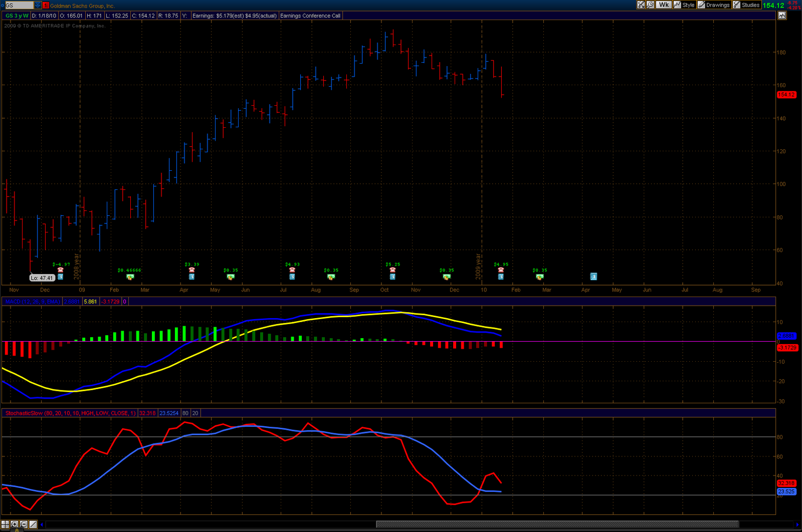Open the Style menu
This screenshot has width=802, height=532.
[x=684, y=5]
